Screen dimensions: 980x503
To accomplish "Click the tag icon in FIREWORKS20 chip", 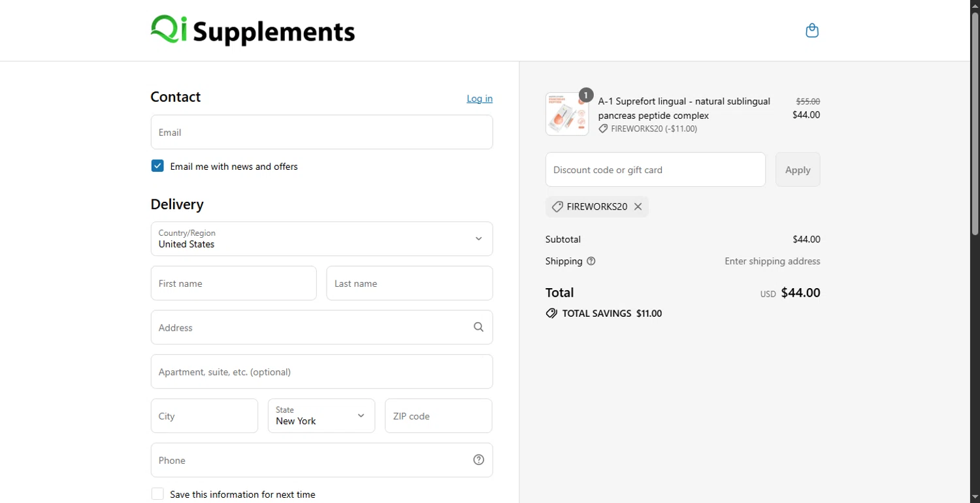I will coord(557,206).
